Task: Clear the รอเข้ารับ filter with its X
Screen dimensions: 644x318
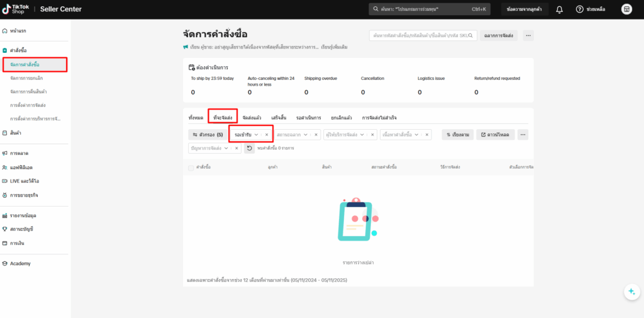Action: (x=267, y=135)
